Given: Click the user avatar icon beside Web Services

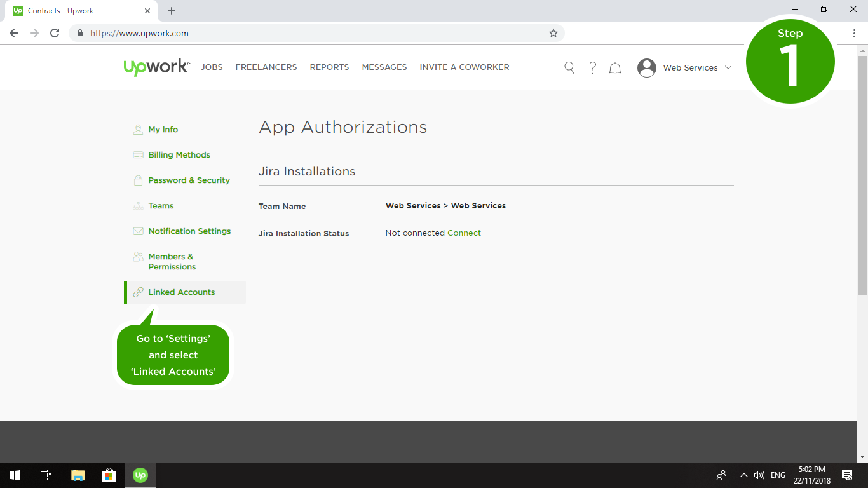Looking at the screenshot, I should (x=647, y=68).
